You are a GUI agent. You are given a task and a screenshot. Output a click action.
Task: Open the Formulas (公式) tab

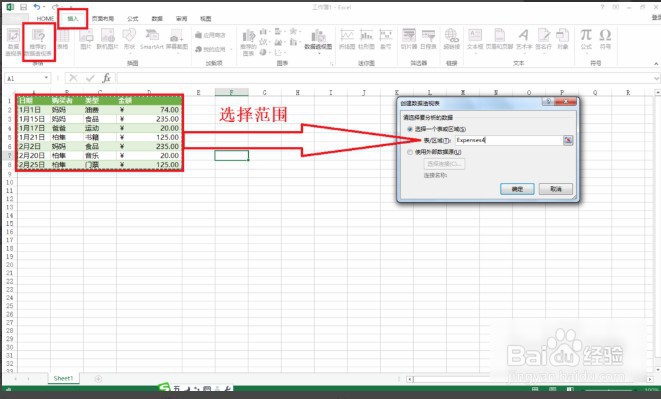(133, 19)
